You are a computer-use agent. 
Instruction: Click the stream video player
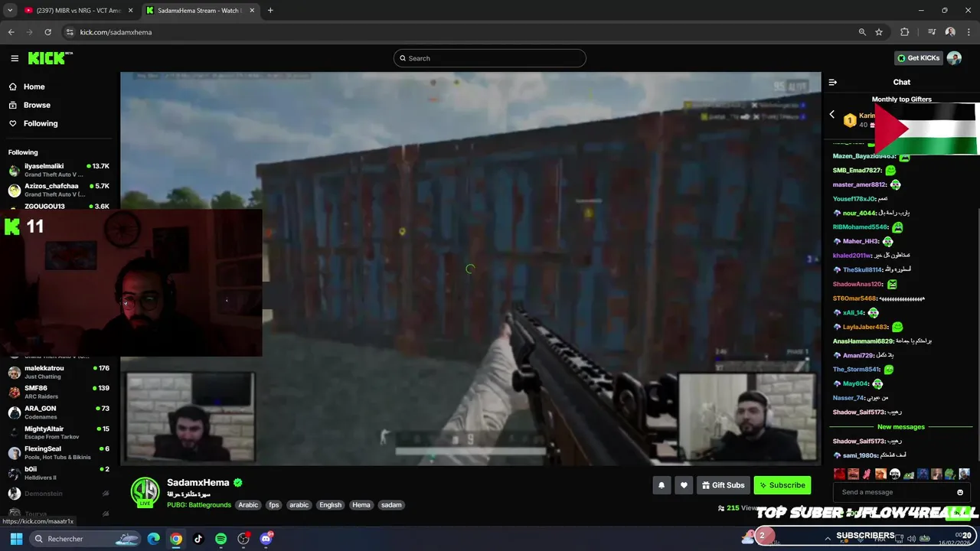pyautogui.click(x=471, y=269)
